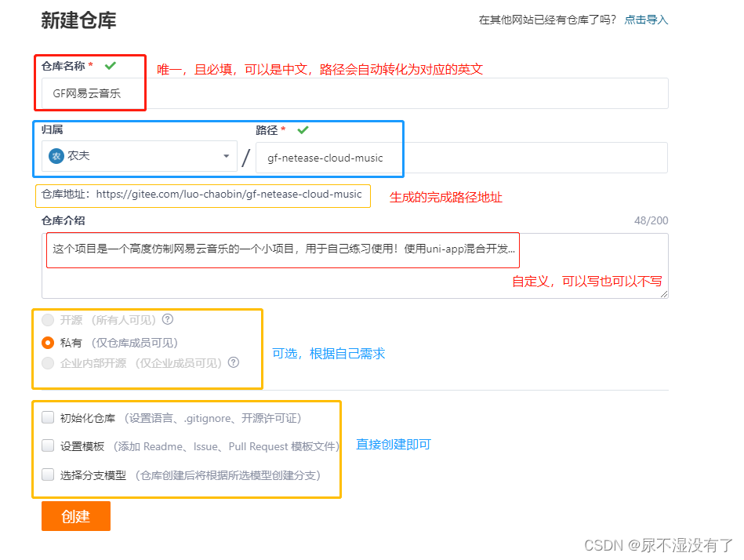Click the orange 创建 button
Screen dimensions: 744x560
coord(76,516)
